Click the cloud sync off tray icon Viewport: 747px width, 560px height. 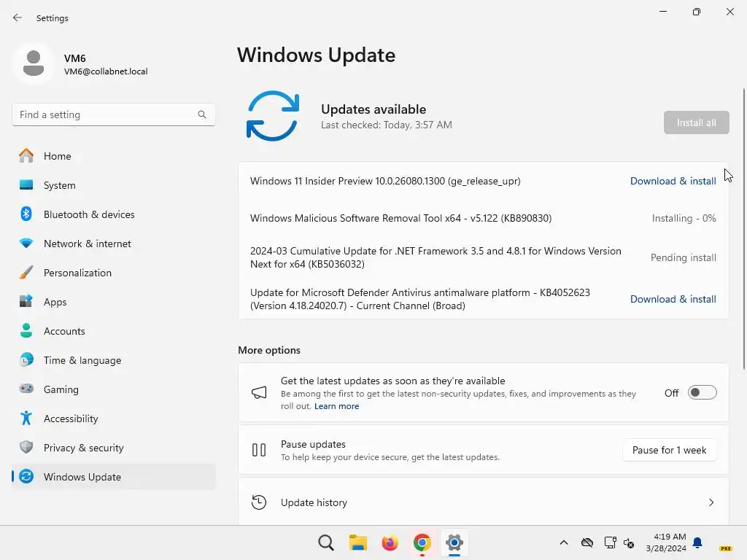(x=587, y=542)
